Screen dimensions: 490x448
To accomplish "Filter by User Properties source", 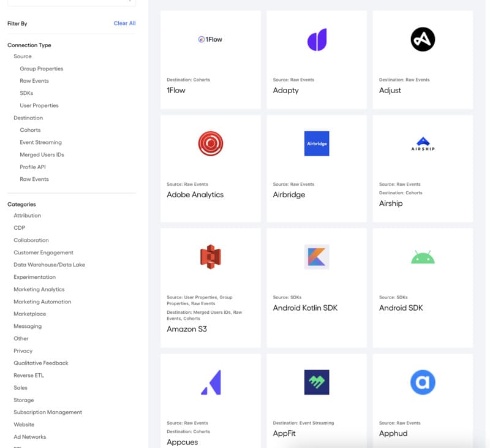I will [x=39, y=105].
